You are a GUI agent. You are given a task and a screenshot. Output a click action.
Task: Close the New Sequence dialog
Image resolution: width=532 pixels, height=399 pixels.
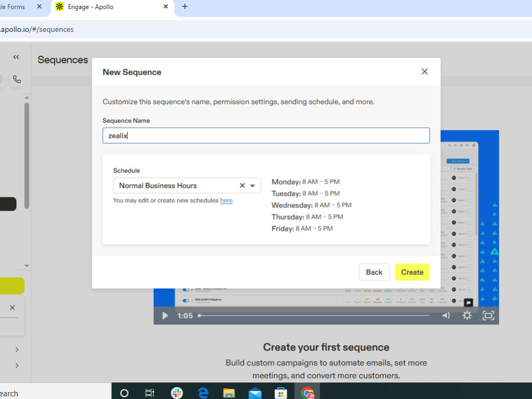(x=425, y=72)
